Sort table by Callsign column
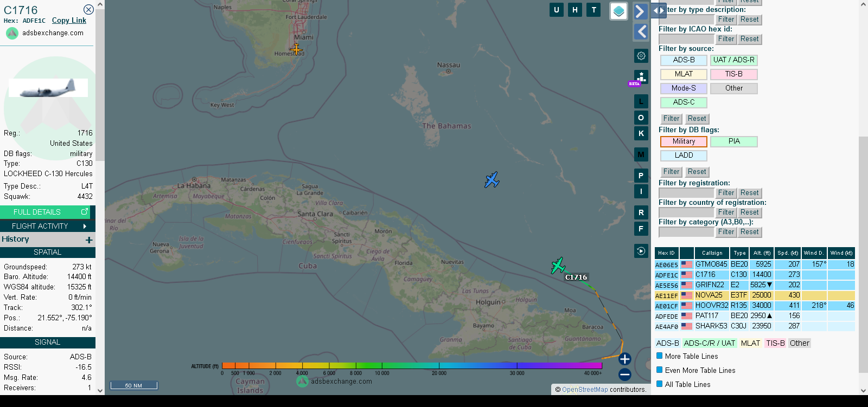The width and height of the screenshot is (868, 407). tap(712, 253)
